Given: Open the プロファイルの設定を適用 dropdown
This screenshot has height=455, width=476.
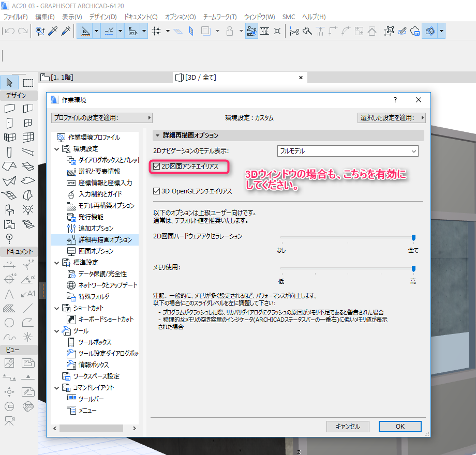Looking at the screenshot, I should point(102,118).
